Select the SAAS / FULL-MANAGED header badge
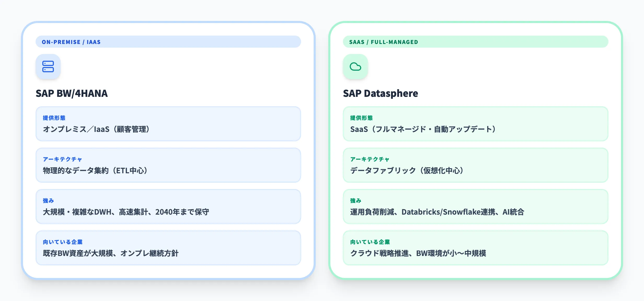 click(x=476, y=42)
